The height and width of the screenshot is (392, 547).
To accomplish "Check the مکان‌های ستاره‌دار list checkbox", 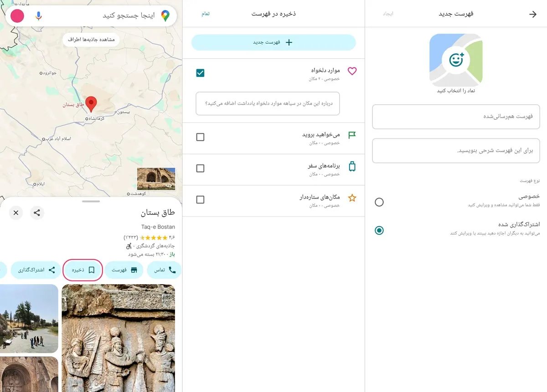I will [x=200, y=200].
